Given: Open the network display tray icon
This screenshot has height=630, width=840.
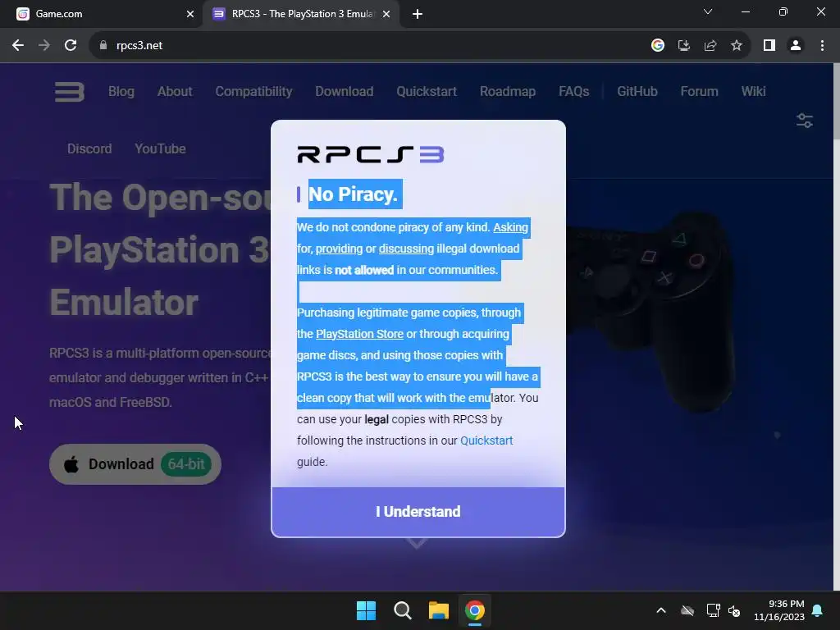Looking at the screenshot, I should 713,610.
